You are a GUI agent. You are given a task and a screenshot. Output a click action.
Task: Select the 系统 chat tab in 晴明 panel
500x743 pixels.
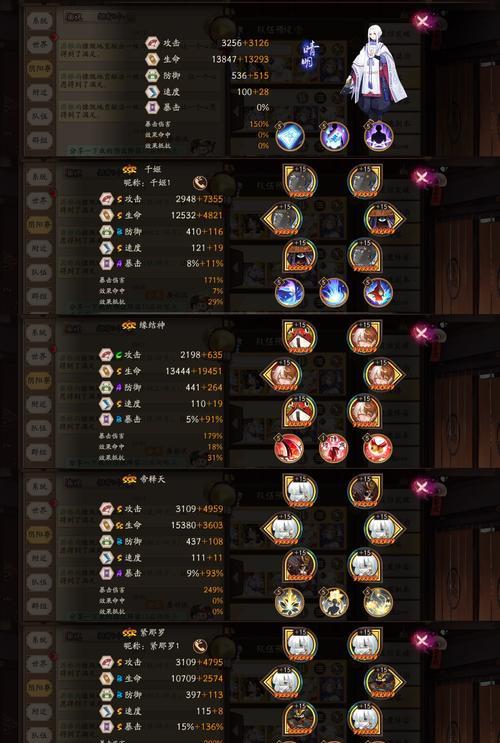coord(39,21)
